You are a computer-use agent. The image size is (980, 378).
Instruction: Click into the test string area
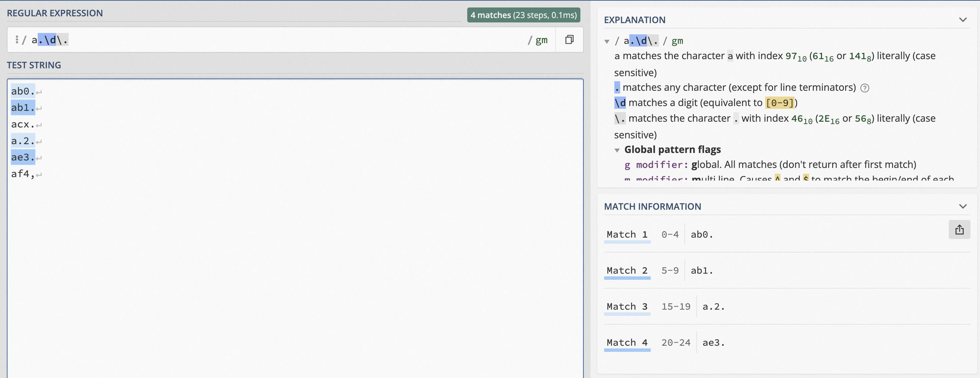295,228
